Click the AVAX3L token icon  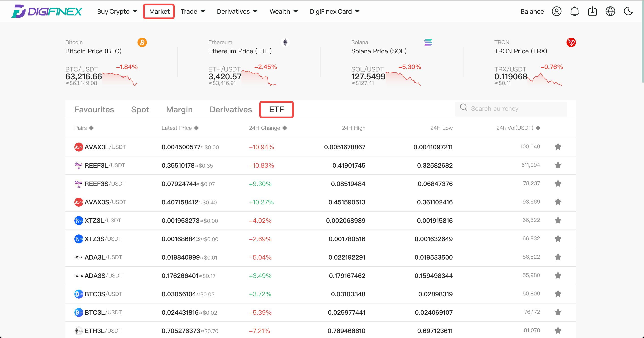tap(79, 147)
